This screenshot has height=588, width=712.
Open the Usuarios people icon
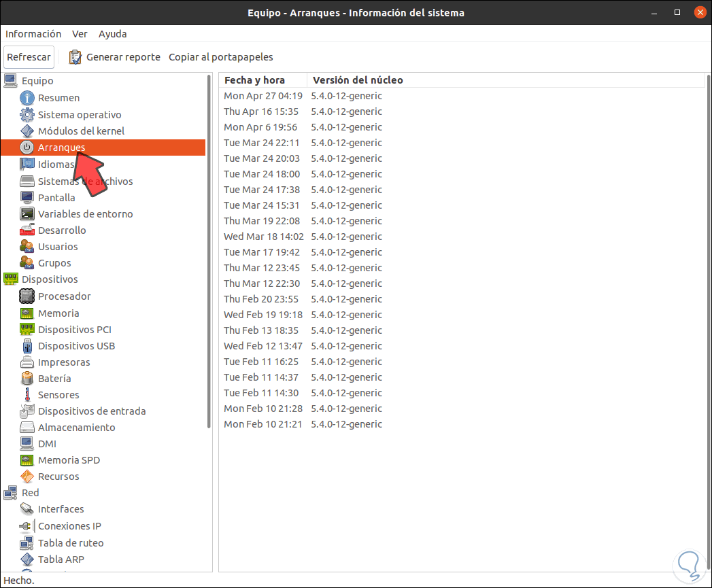[27, 247]
